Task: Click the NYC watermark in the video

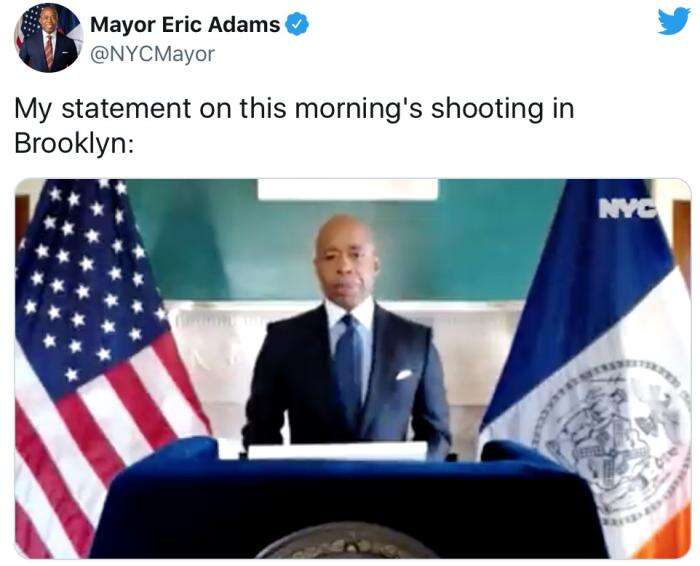Action: pyautogui.click(x=627, y=208)
